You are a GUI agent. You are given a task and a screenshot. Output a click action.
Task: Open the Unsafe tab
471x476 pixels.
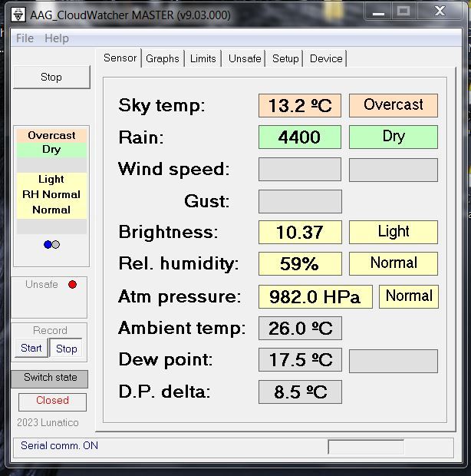pyautogui.click(x=245, y=58)
